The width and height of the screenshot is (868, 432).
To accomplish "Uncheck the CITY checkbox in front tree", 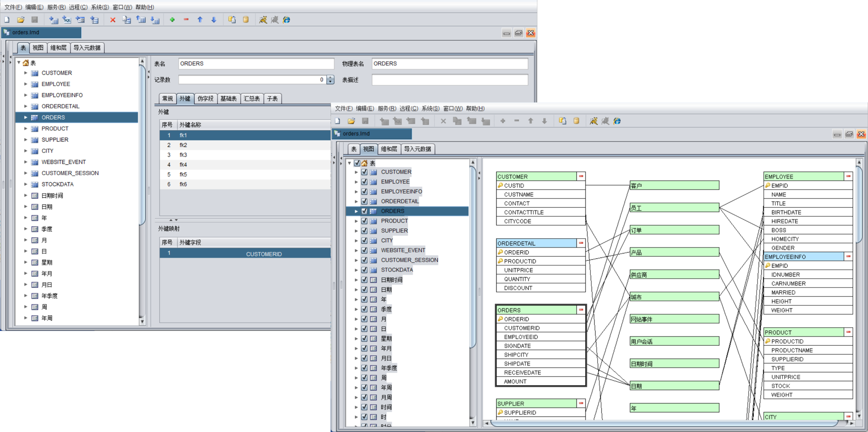I will click(x=364, y=241).
